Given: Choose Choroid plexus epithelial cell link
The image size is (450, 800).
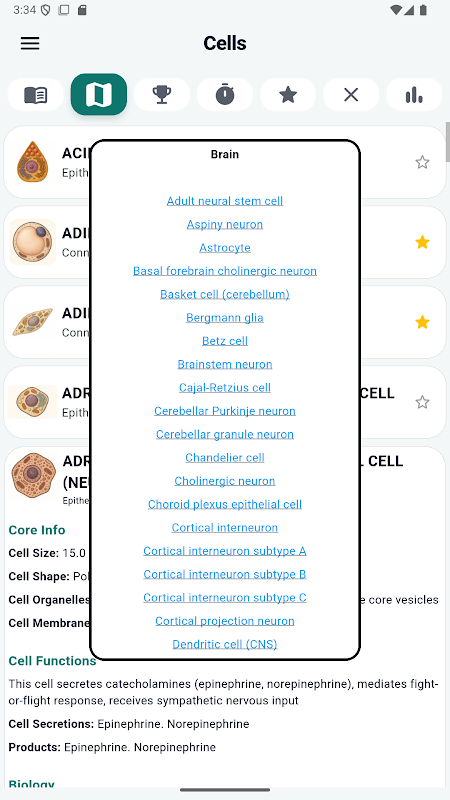Looking at the screenshot, I should point(225,505).
